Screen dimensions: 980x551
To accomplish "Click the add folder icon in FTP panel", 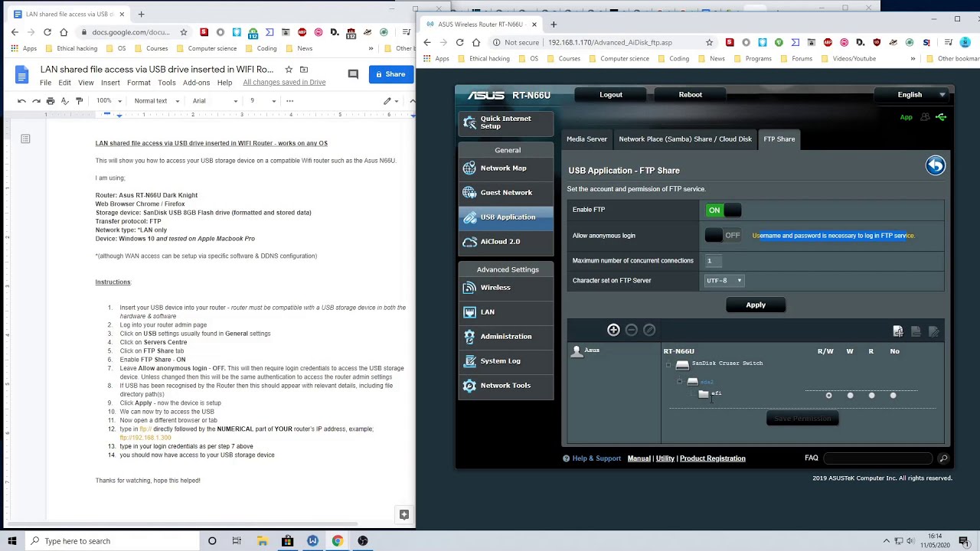I will coord(898,331).
